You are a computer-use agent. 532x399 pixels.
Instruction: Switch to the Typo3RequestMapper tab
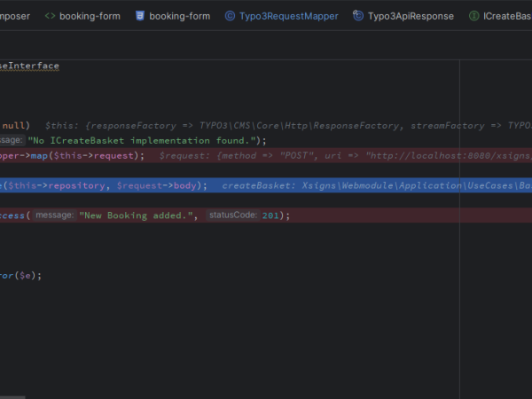click(x=283, y=16)
